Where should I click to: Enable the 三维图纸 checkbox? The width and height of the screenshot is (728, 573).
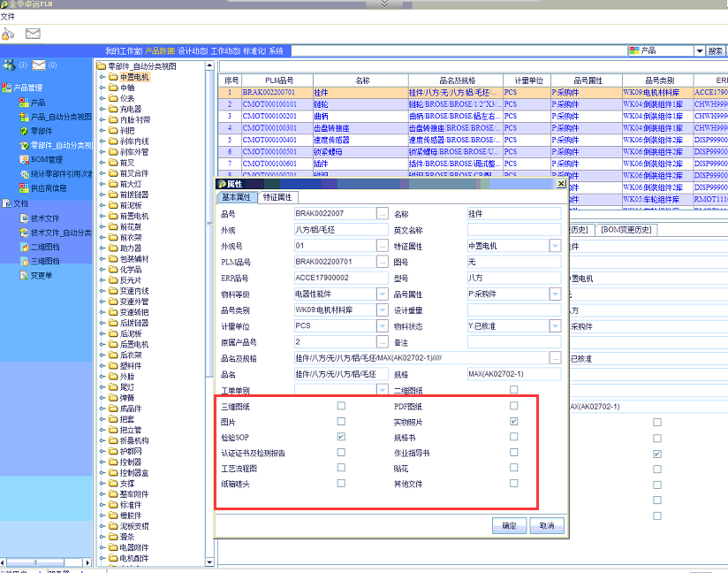pyautogui.click(x=341, y=406)
